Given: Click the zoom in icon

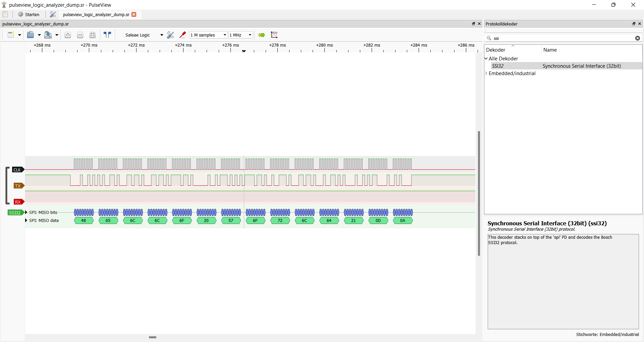Looking at the screenshot, I should (x=68, y=35).
